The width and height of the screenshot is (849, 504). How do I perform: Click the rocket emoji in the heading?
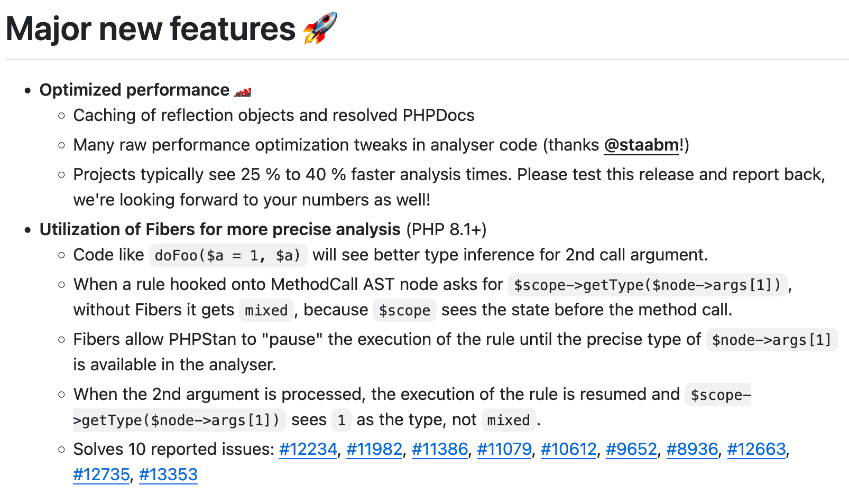[x=320, y=28]
